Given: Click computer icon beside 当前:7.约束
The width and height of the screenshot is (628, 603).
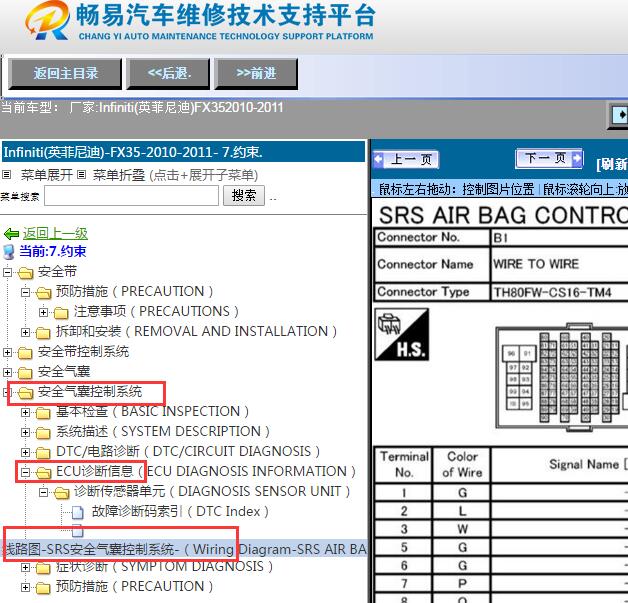Looking at the screenshot, I should pyautogui.click(x=9, y=252).
